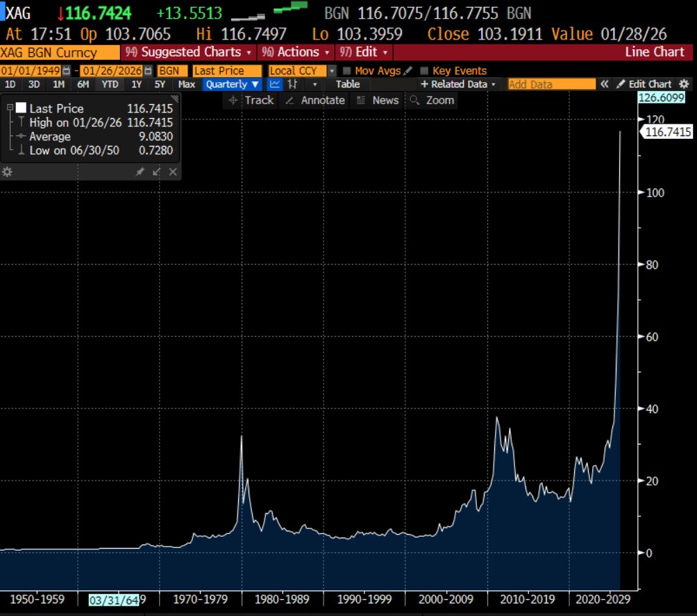This screenshot has height=616, width=697.
Task: Activate the Annotate tool
Action: [x=314, y=100]
